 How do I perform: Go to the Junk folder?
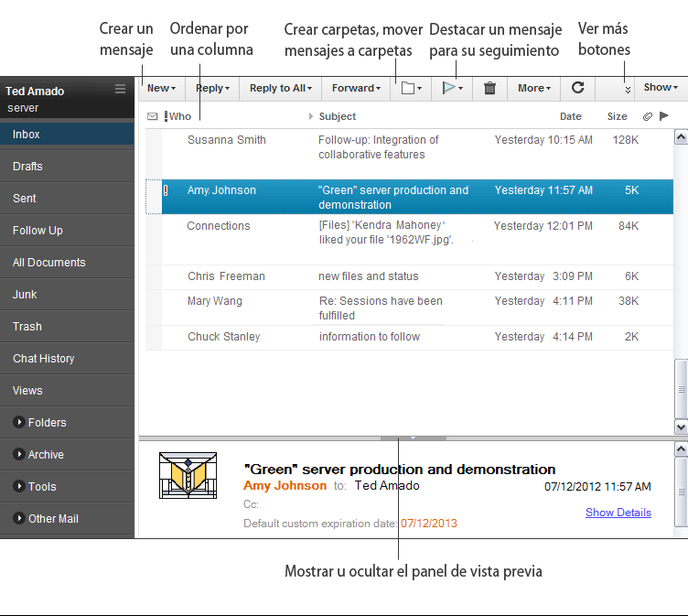click(26, 295)
